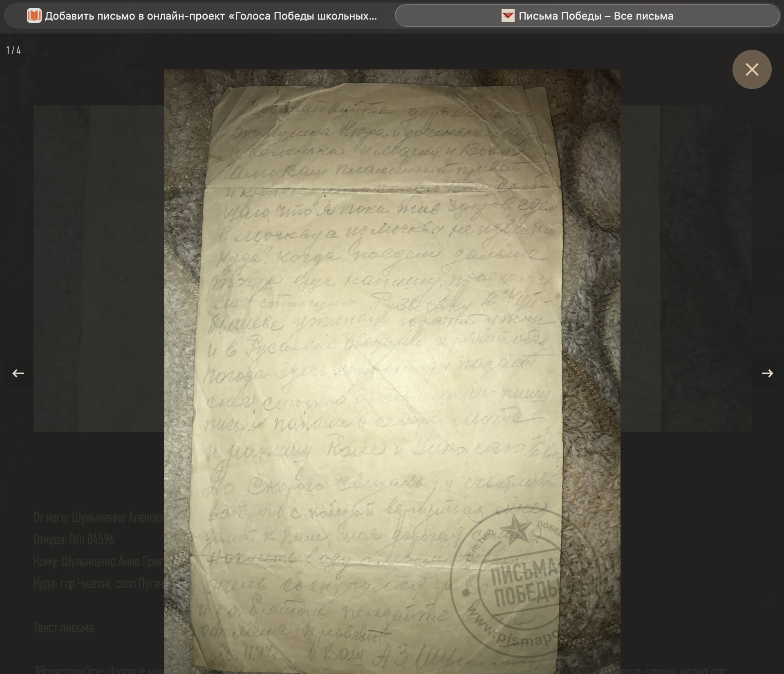Click the 1/4 image counter
This screenshot has width=784, height=674.
coord(13,50)
